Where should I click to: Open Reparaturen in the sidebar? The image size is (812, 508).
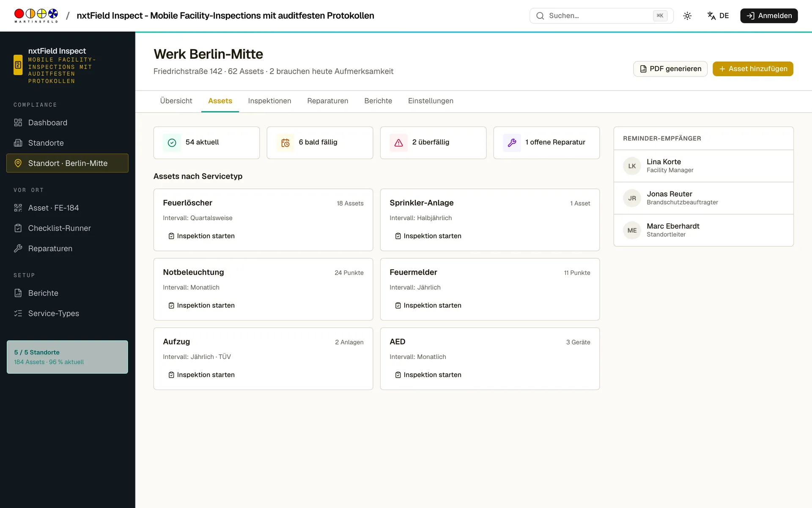coord(67,248)
